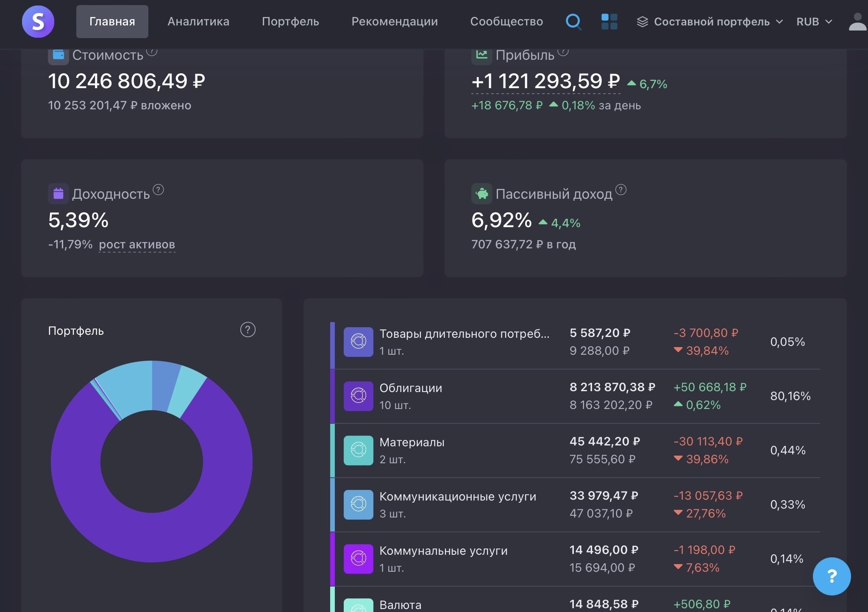
Task: Click the Облигации category icon
Action: click(x=358, y=396)
